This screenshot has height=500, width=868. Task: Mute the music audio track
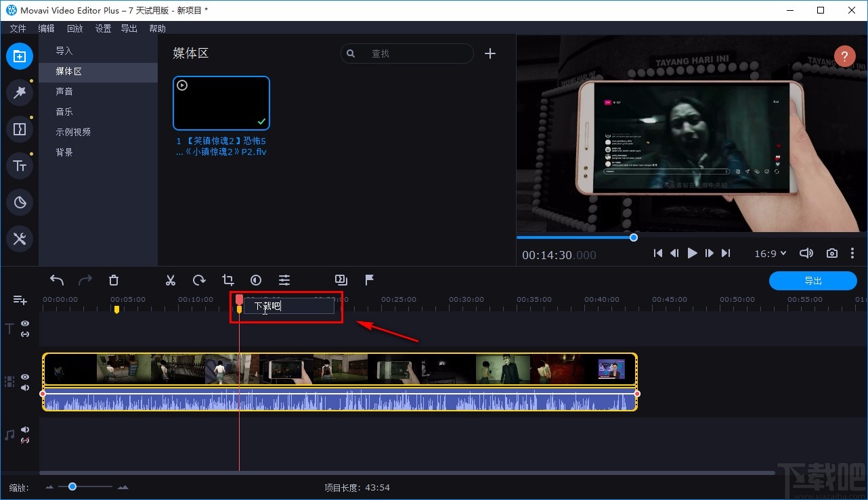[x=25, y=430]
